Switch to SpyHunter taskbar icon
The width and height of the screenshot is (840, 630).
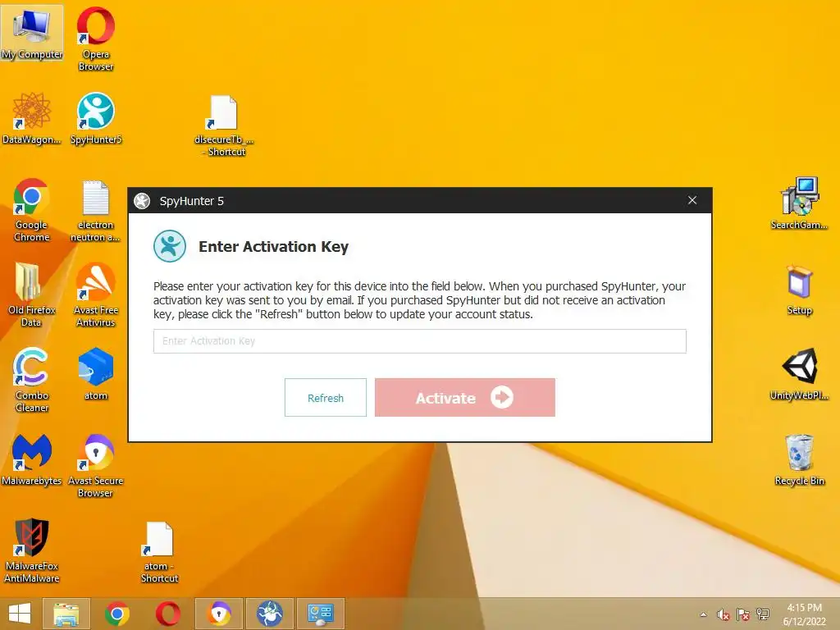tap(270, 614)
